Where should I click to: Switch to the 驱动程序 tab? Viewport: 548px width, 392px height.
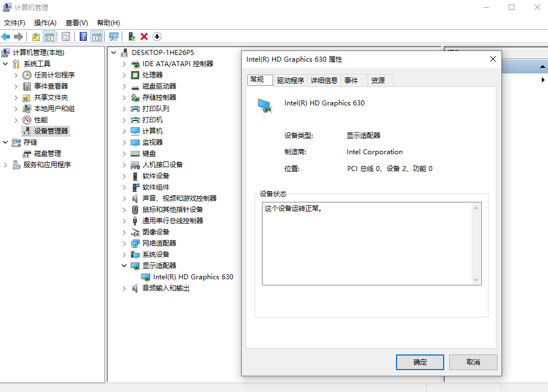[290, 80]
